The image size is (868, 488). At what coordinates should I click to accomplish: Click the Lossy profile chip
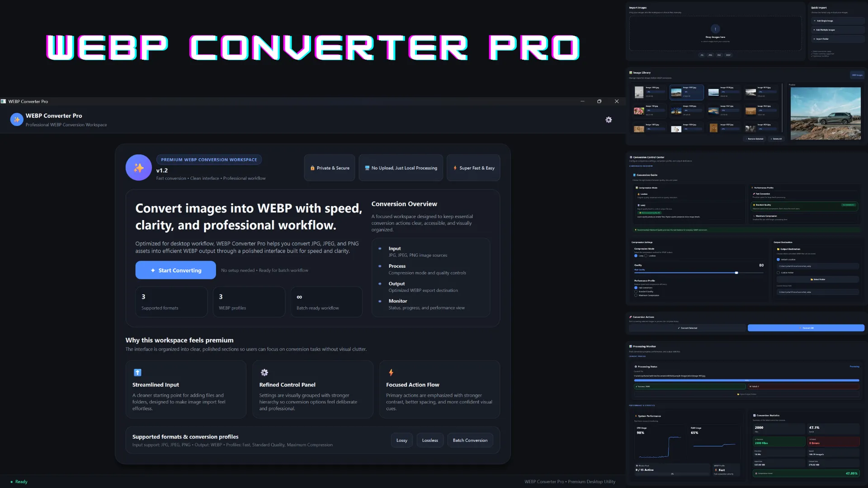click(402, 440)
